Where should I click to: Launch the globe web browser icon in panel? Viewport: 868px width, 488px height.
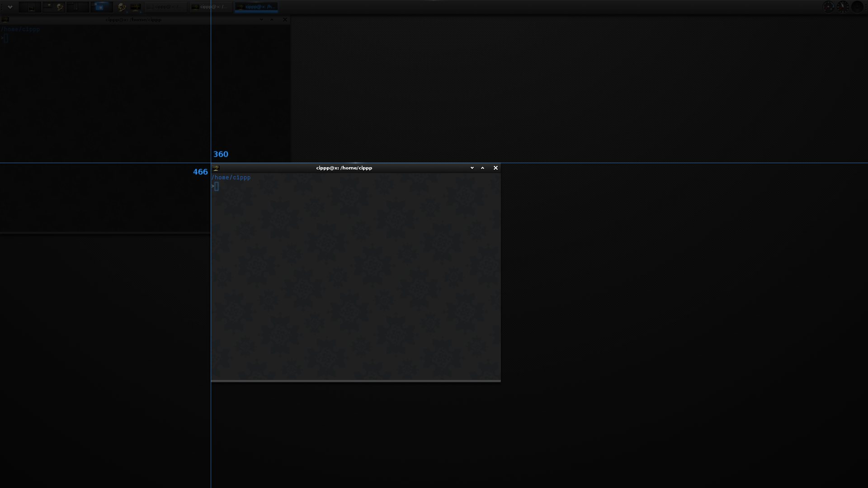click(x=122, y=7)
